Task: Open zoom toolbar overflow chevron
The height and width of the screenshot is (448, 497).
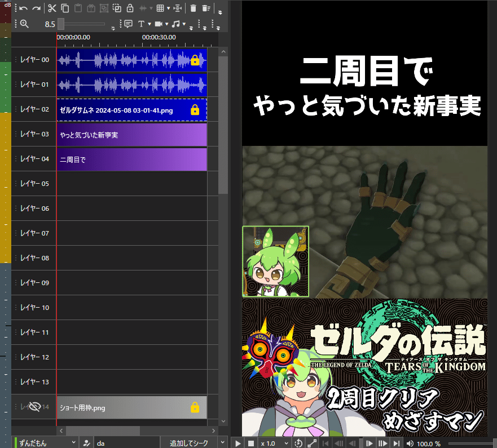Action: [113, 28]
